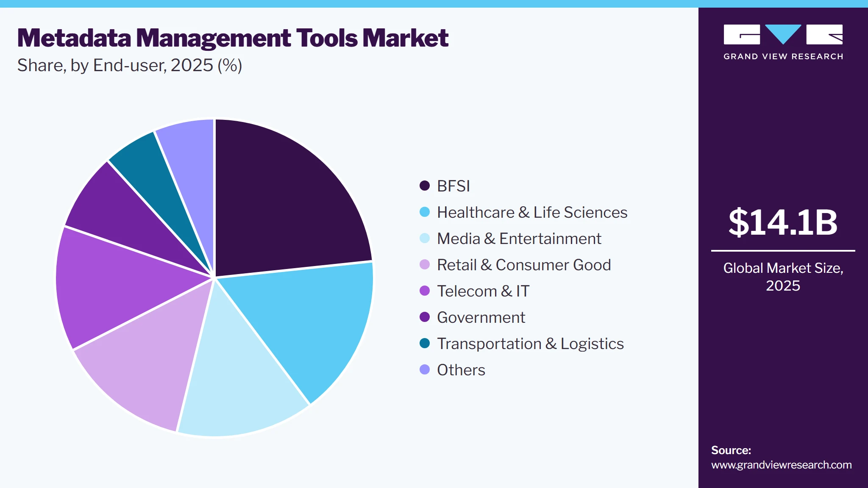
Task: Select the Telecom & IT label
Action: click(483, 291)
